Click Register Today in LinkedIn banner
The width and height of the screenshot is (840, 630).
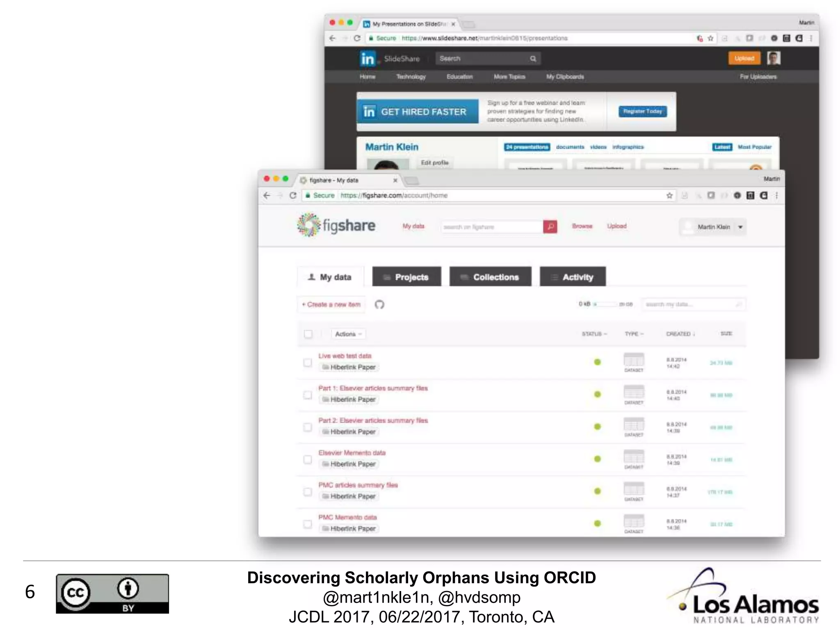point(642,111)
